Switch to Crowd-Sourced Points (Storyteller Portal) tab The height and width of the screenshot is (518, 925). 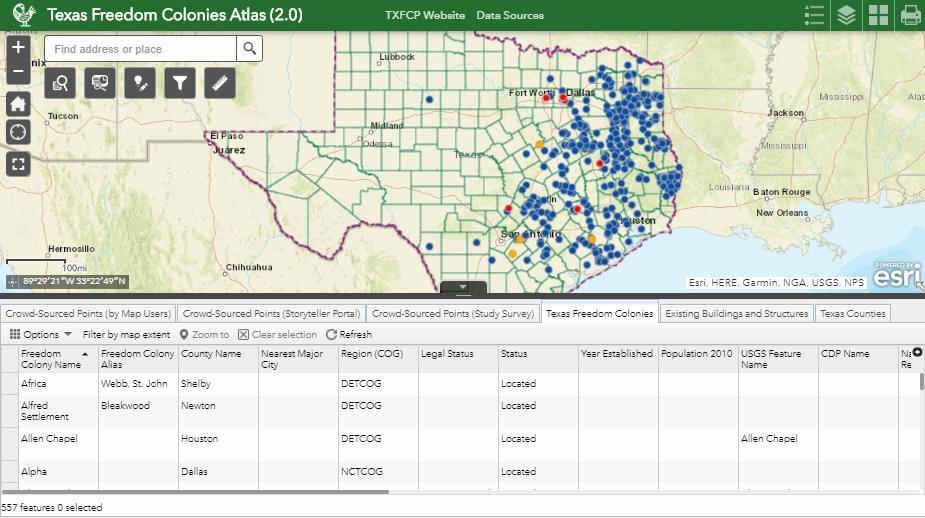tap(271, 313)
